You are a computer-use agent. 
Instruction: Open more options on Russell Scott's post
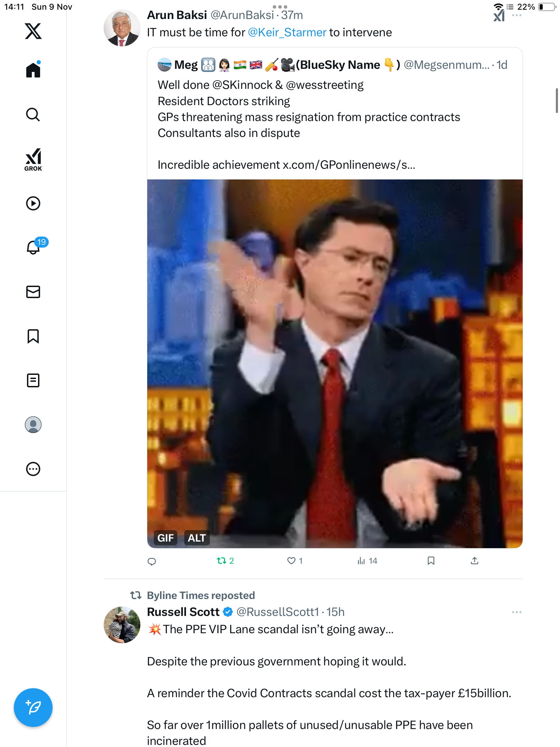pyautogui.click(x=516, y=612)
